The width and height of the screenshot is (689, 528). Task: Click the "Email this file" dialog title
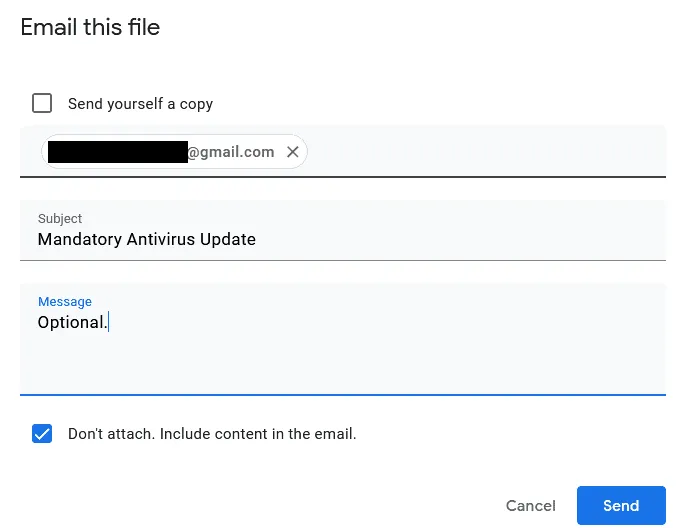90,27
